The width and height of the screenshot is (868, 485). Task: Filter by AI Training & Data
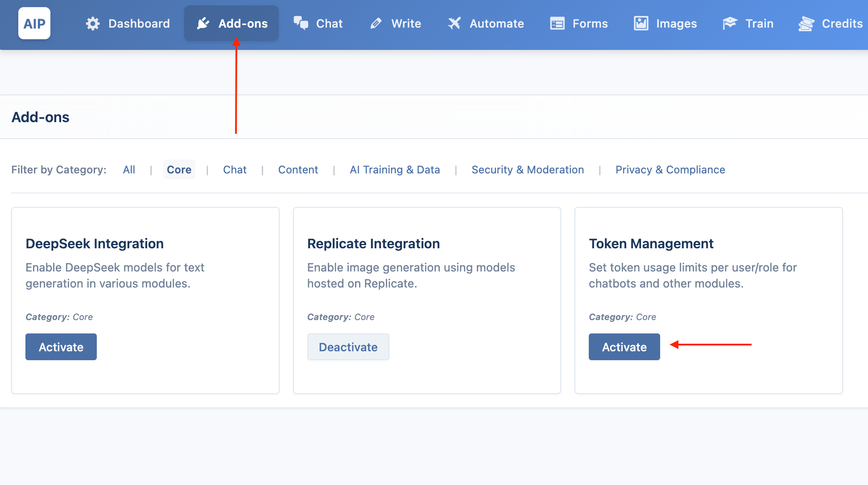tap(395, 170)
